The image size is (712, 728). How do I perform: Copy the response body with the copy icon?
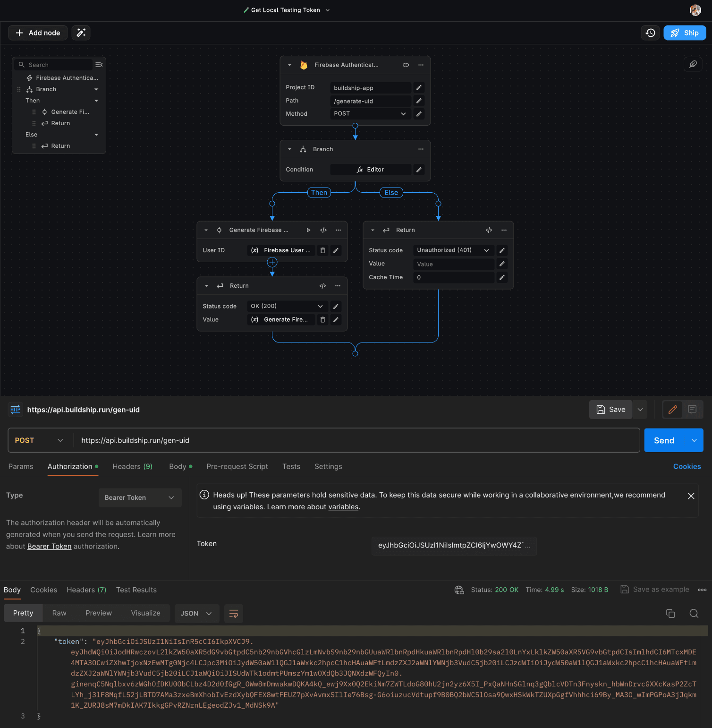click(670, 613)
